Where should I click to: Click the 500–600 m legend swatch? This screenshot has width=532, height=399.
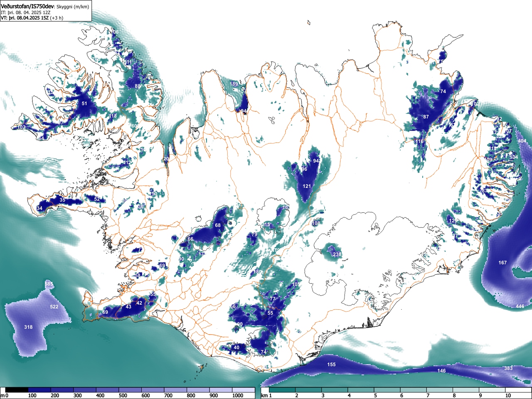point(130,390)
